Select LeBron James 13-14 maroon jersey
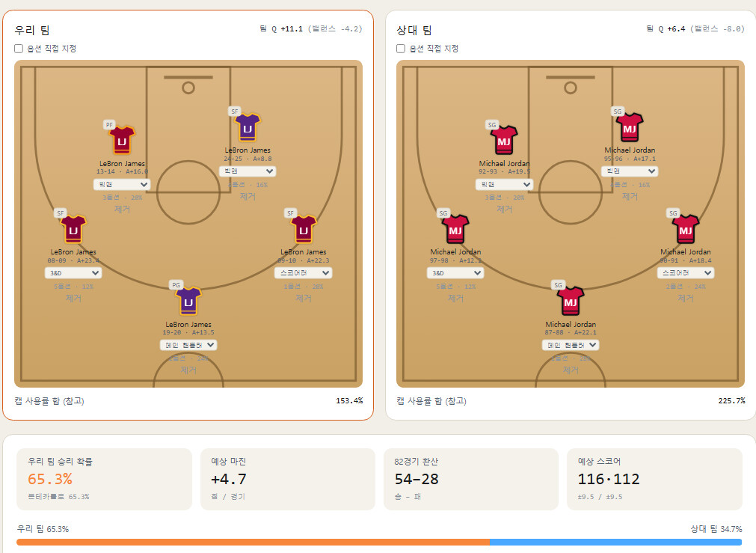Screen dimensions: 756x553 point(122,141)
